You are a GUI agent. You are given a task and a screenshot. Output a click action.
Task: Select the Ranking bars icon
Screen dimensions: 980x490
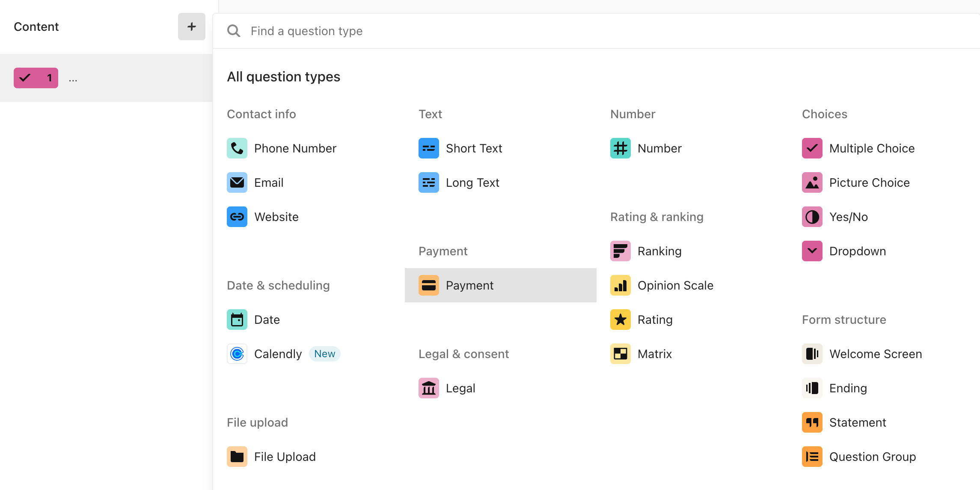pyautogui.click(x=620, y=251)
